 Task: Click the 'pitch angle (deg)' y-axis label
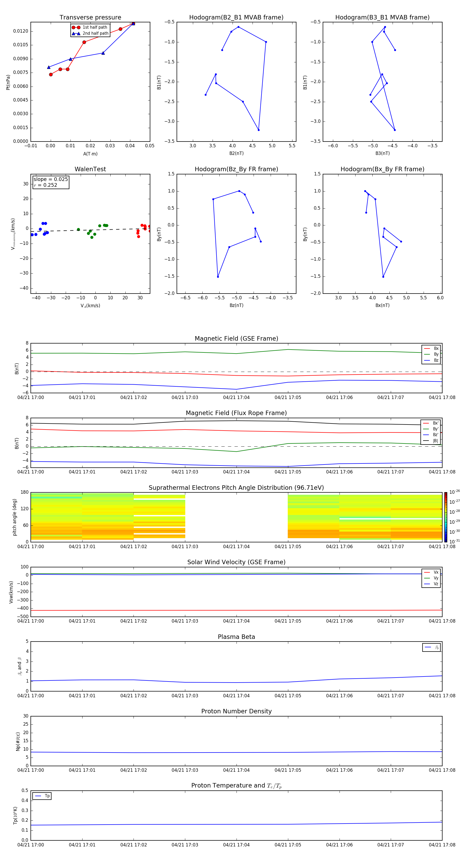[x=14, y=517]
